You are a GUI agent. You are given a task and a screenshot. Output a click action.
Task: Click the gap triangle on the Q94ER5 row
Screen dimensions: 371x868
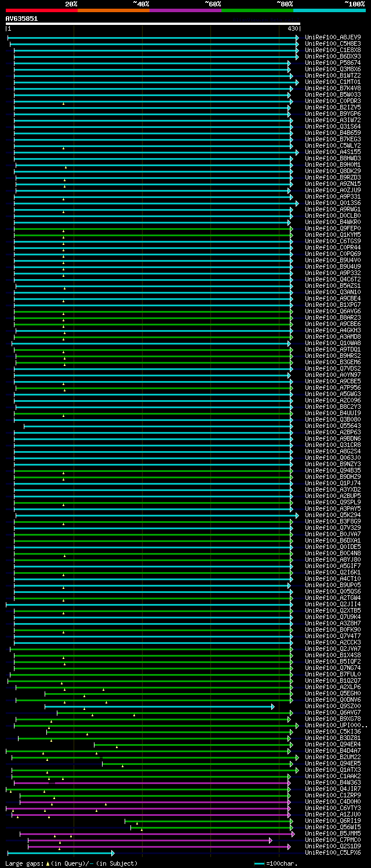point(122,766)
